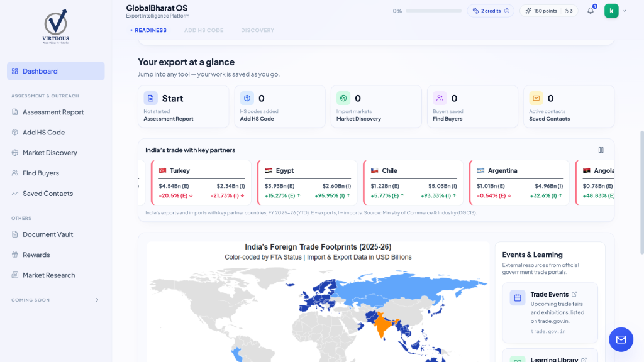Click the Find Buyers people icon in sidebar
The height and width of the screenshot is (362, 644).
pyautogui.click(x=15, y=173)
